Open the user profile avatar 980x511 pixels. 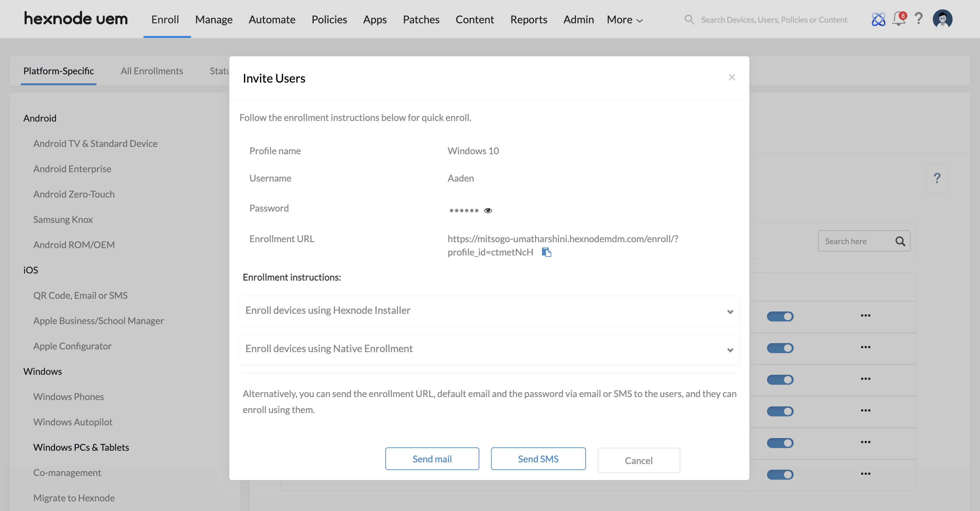coord(942,19)
